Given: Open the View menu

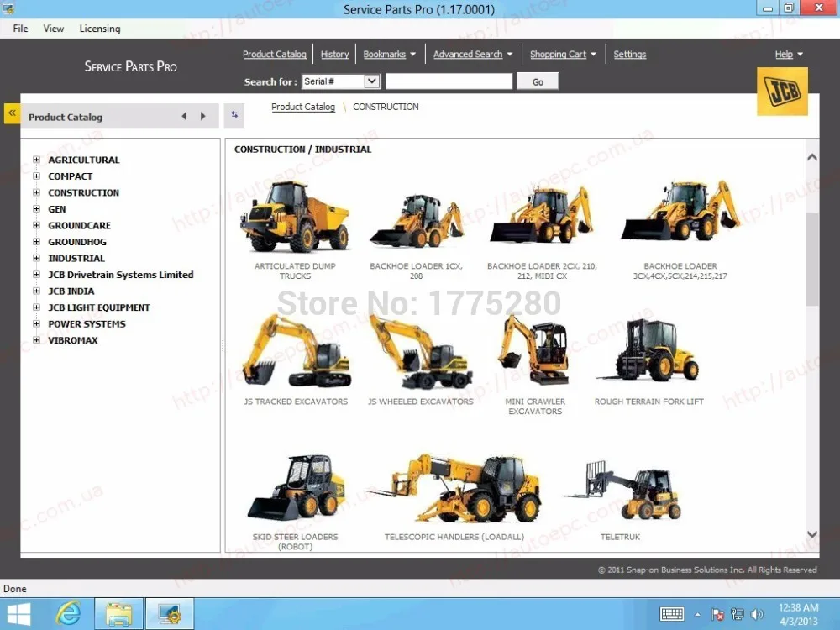Looking at the screenshot, I should 54,29.
